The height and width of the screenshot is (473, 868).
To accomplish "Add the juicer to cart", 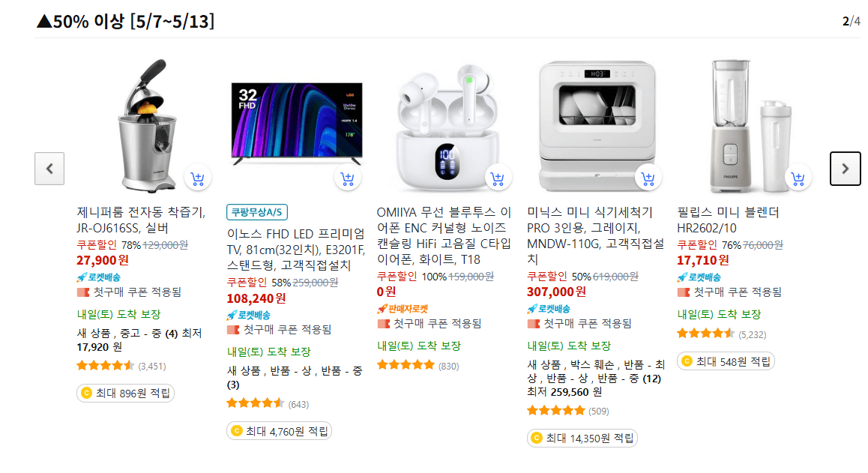I will pyautogui.click(x=198, y=178).
